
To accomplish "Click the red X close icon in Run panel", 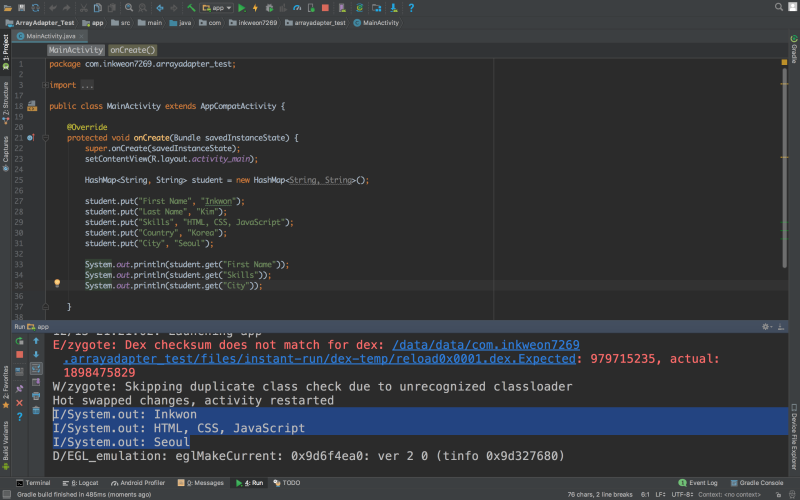I will 19,402.
